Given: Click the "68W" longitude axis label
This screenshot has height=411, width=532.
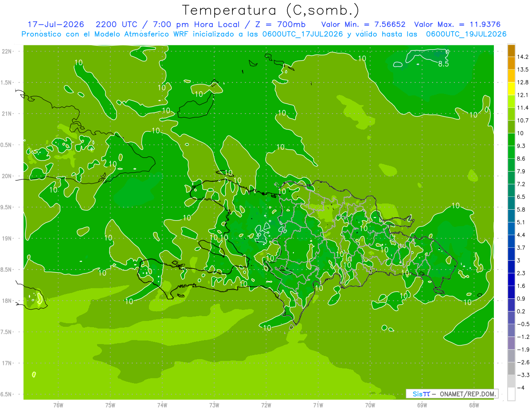Looking at the screenshot, I should pyautogui.click(x=474, y=405).
